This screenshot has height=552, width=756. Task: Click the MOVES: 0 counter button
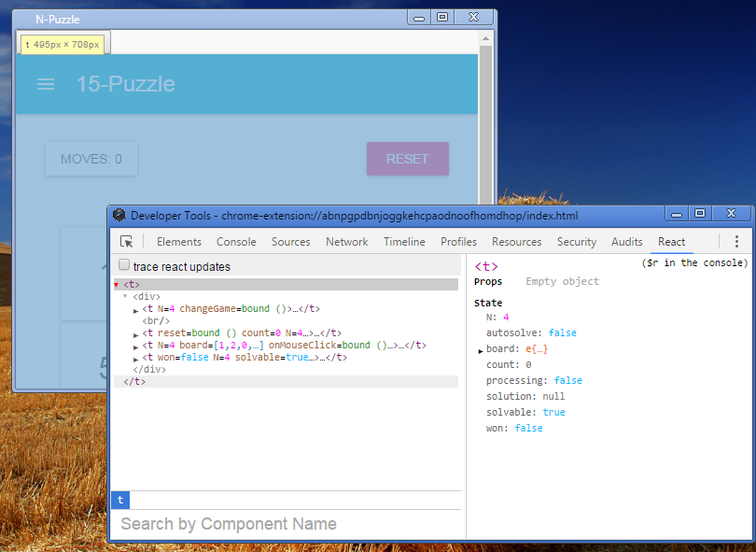(x=91, y=159)
